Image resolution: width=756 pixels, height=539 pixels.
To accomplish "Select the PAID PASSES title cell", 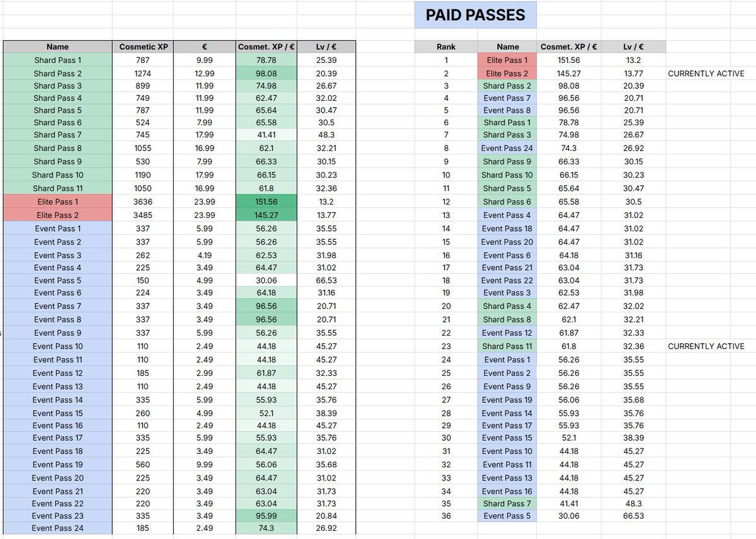I will coord(476,15).
